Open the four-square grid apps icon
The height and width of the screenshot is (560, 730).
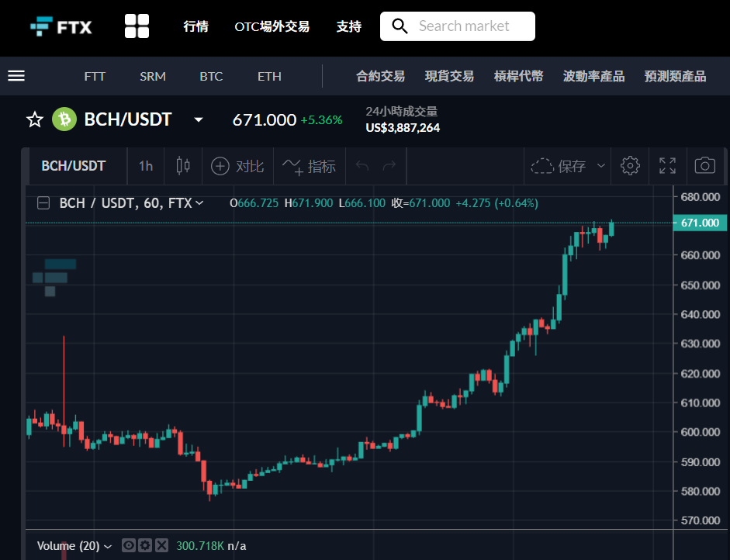click(137, 26)
